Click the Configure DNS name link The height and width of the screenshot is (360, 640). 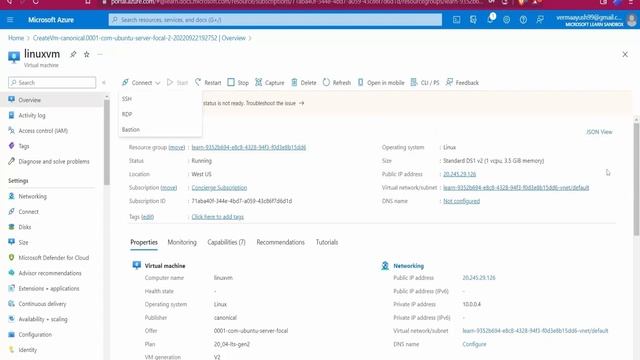pyautogui.click(x=474, y=344)
